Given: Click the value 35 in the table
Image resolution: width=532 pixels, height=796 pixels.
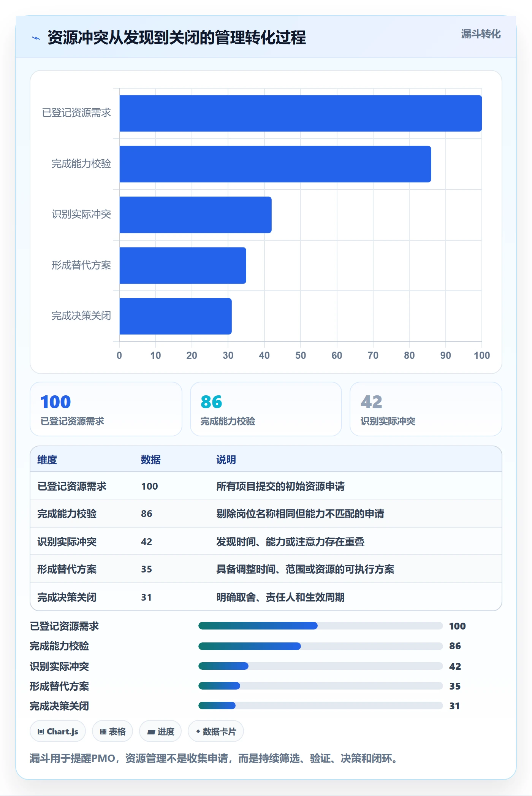Looking at the screenshot, I should click(x=146, y=569).
